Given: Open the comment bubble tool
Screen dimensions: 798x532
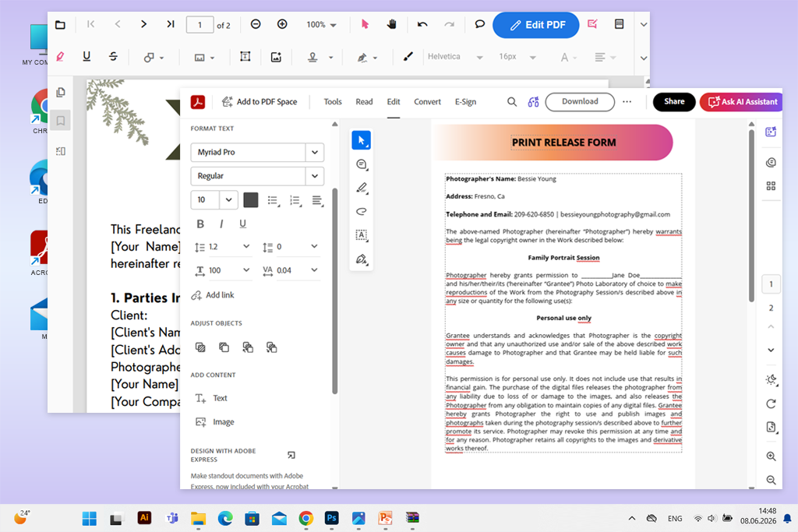Looking at the screenshot, I should [479, 24].
